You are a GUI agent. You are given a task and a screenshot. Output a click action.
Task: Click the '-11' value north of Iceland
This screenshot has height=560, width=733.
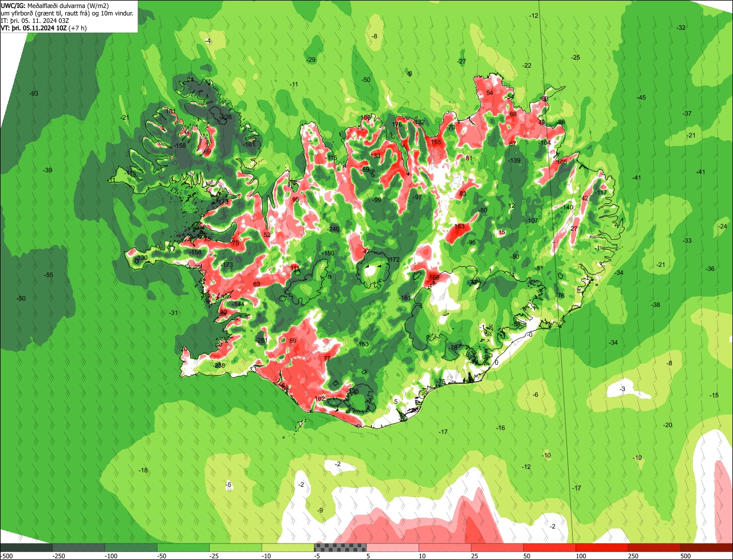pos(294,84)
